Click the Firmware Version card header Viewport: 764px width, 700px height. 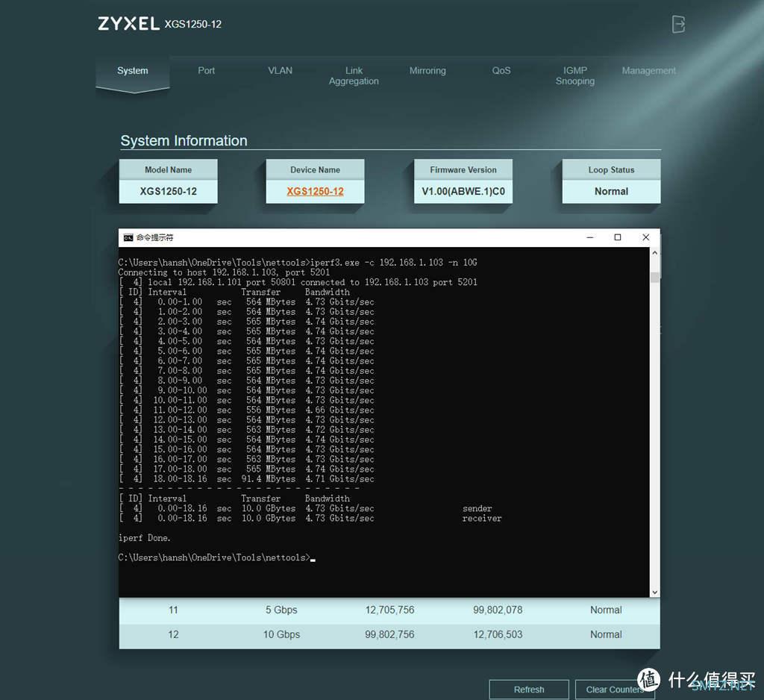(x=463, y=169)
